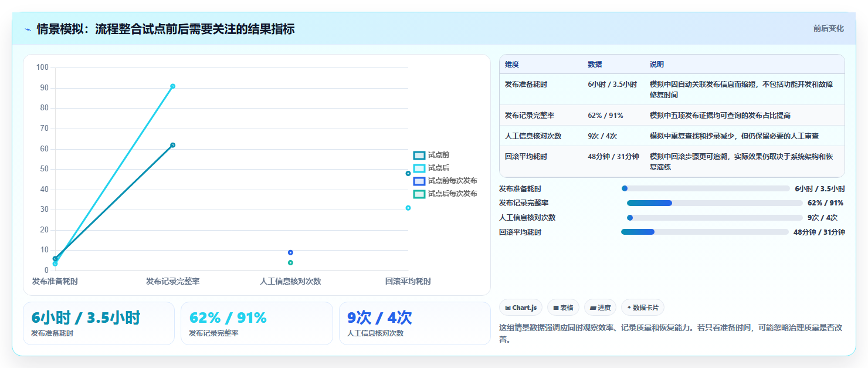This screenshot has width=868, height=368.
Task: Select the 进度 tag
Action: point(600,308)
